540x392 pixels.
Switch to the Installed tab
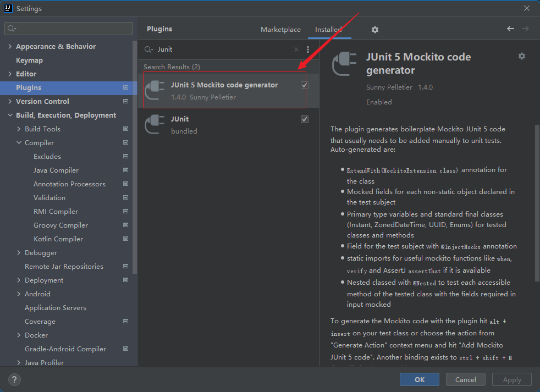click(x=328, y=30)
